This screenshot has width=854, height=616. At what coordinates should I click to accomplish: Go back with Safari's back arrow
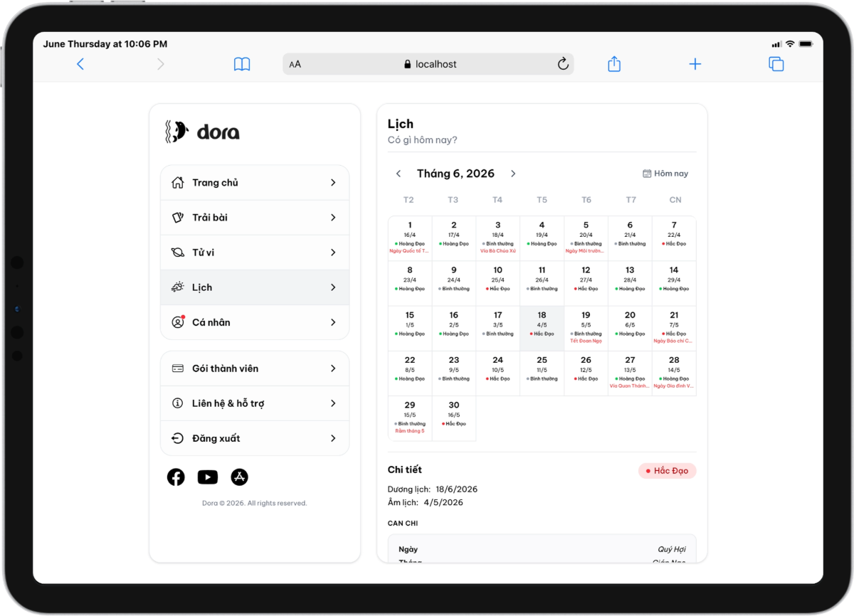(x=80, y=64)
